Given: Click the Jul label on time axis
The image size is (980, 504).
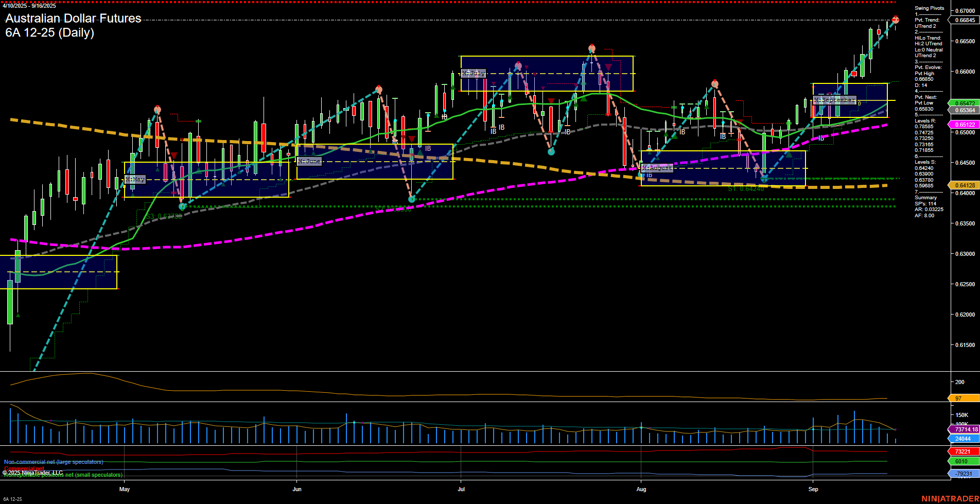Looking at the screenshot, I should tap(461, 489).
